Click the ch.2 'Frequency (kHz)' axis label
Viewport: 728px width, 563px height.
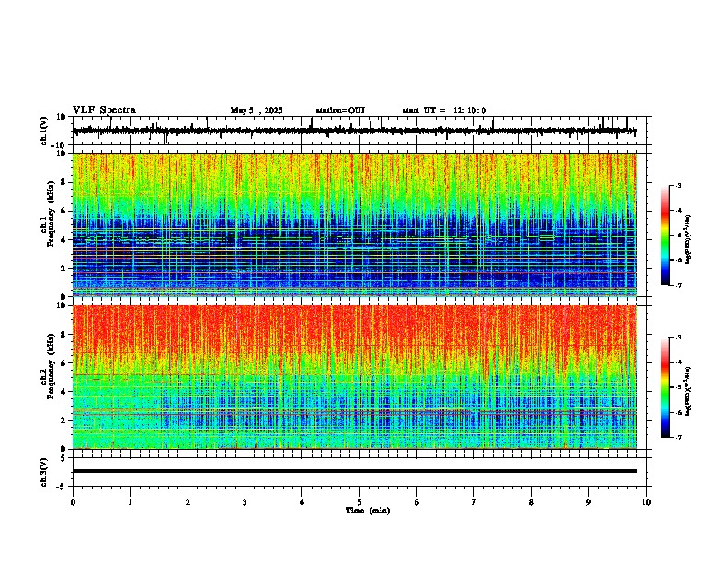point(51,366)
